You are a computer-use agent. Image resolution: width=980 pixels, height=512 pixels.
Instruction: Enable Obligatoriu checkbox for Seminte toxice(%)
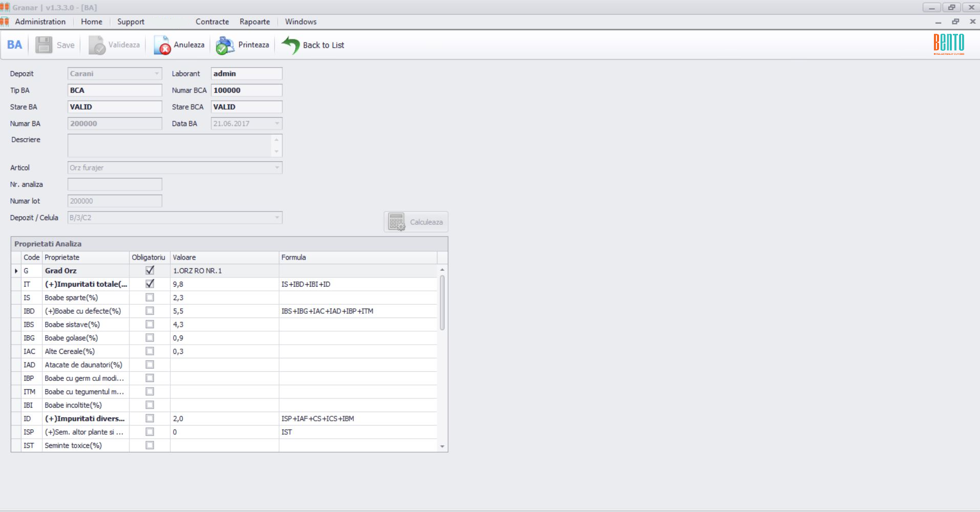[150, 445]
